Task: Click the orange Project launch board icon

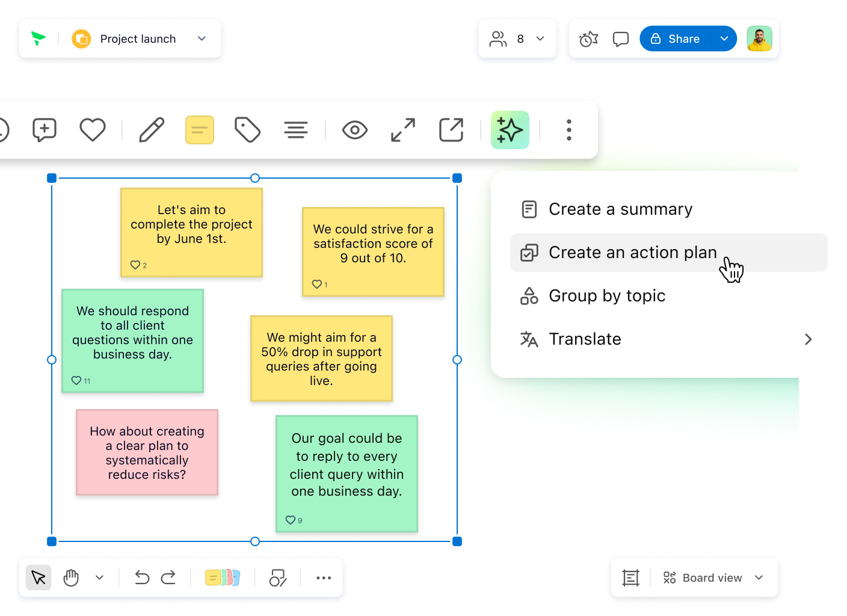Action: pyautogui.click(x=81, y=38)
